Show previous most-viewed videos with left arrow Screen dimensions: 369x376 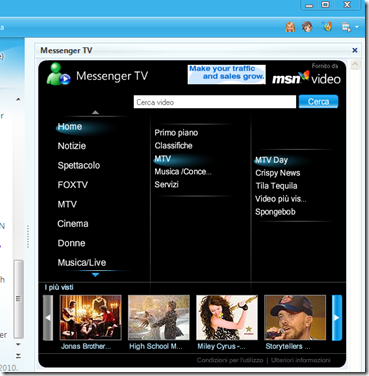[x=48, y=318]
